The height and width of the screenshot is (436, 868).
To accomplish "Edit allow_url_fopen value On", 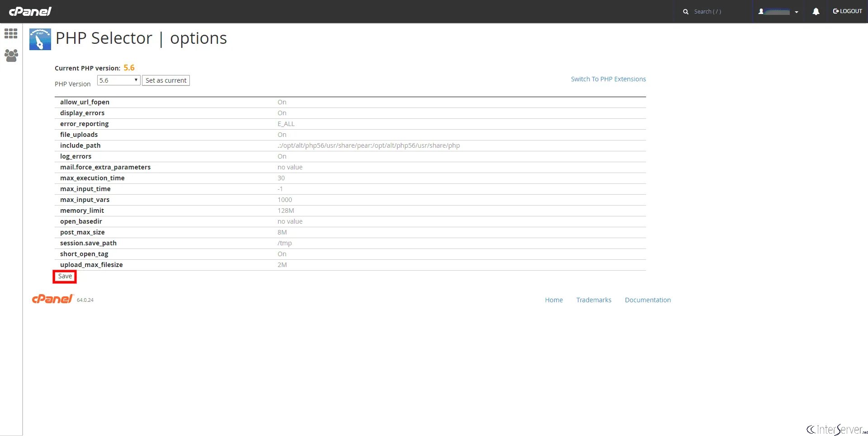I will coord(282,102).
